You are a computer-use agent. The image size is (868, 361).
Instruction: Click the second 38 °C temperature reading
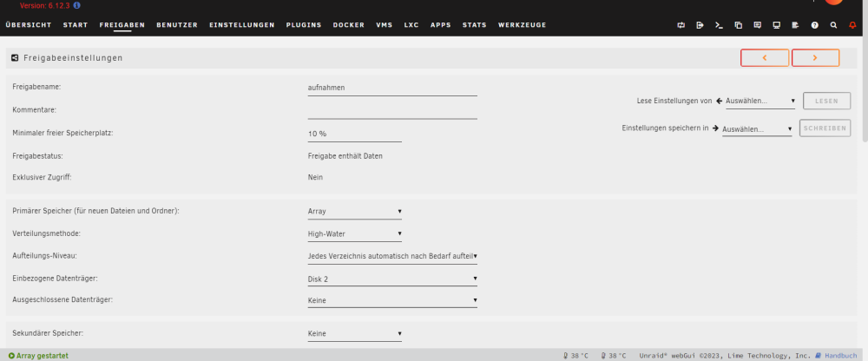coord(616,356)
